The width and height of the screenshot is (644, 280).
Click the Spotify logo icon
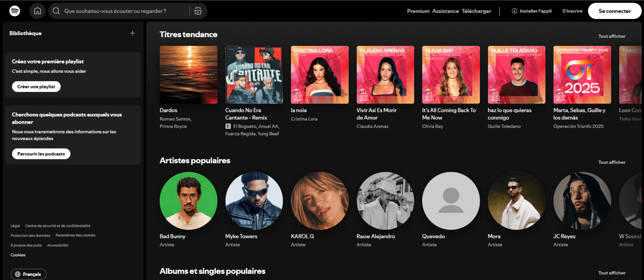(15, 11)
